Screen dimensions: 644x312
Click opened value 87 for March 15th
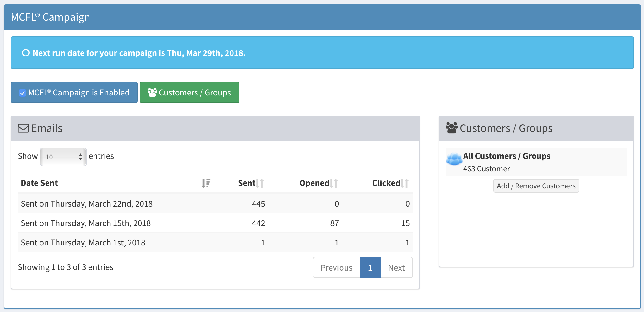point(335,223)
